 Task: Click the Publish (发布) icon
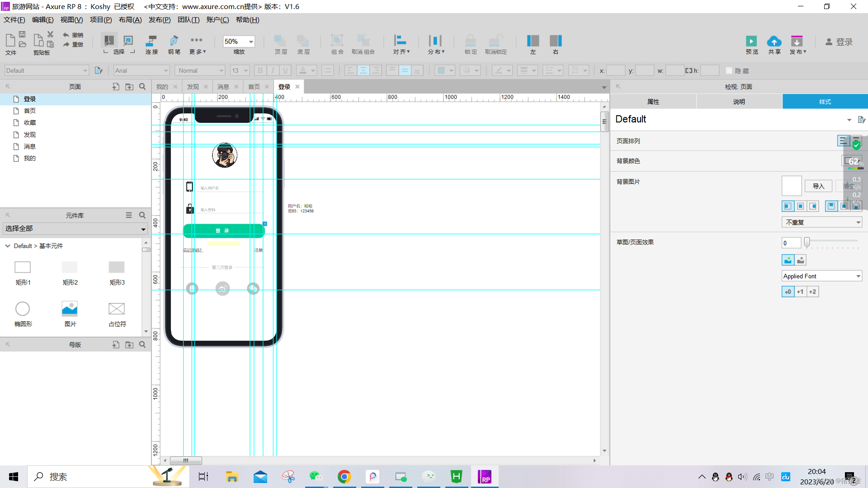pos(797,41)
